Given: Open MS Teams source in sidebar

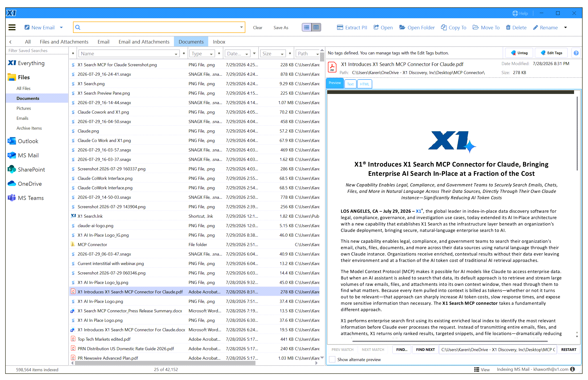Looking at the screenshot, I should [26, 198].
